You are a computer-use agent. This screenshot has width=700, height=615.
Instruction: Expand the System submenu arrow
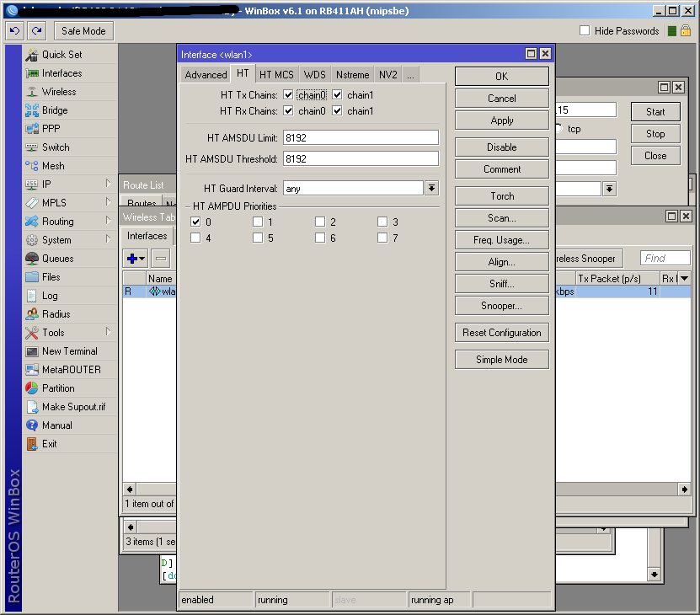[108, 239]
